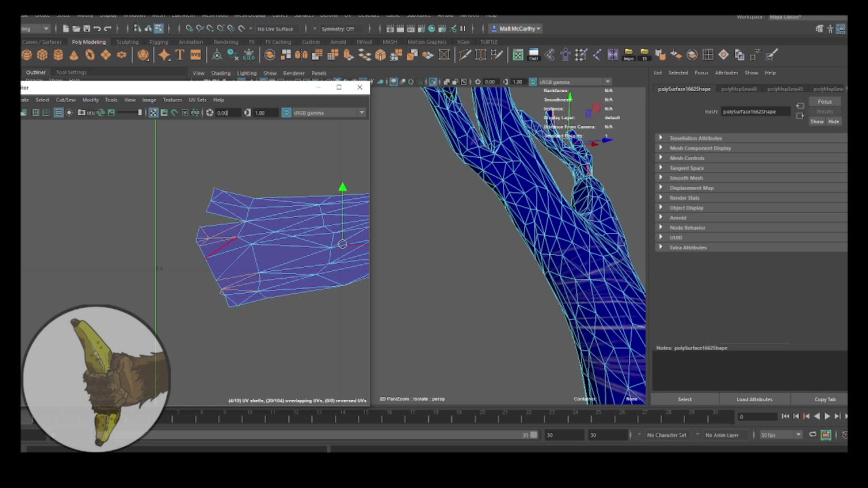
Task: Click the Copy Tab button
Action: [825, 399]
